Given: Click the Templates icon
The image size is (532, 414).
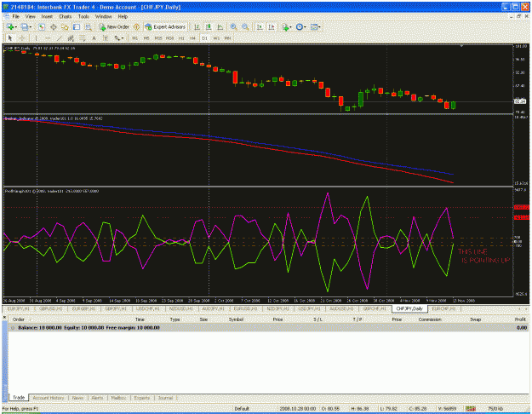Looking at the screenshot, I should (314, 26).
